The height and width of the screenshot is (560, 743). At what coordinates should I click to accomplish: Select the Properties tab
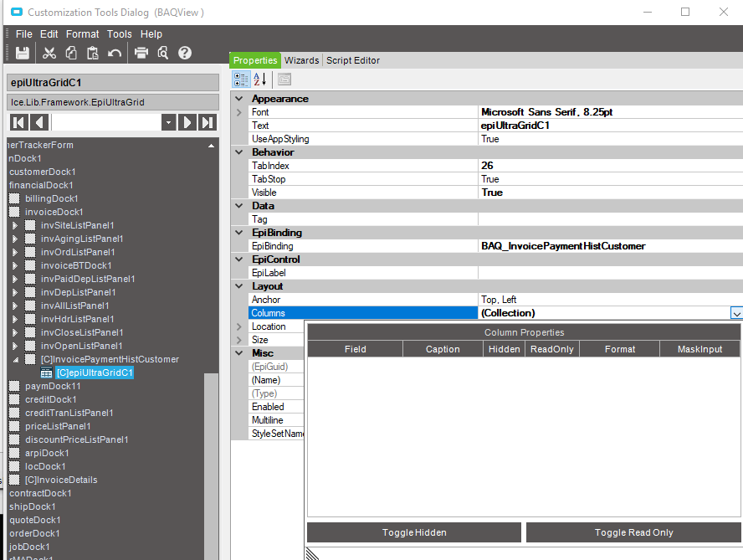tap(255, 60)
